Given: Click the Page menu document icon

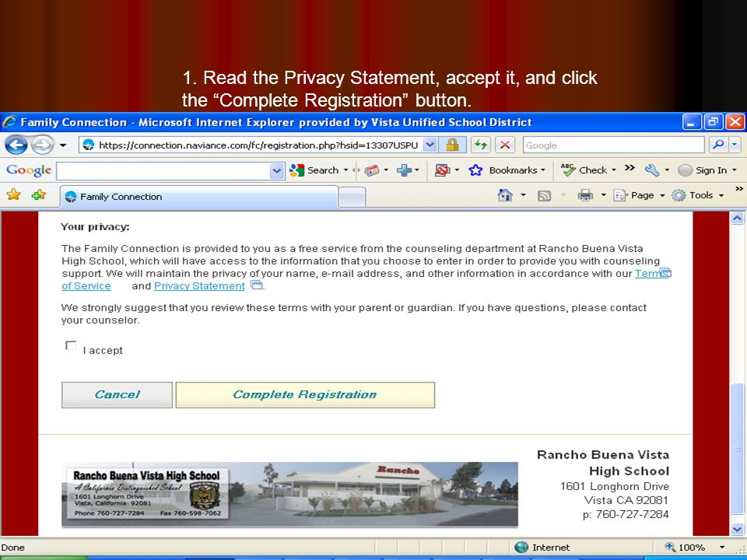Looking at the screenshot, I should pyautogui.click(x=620, y=195).
